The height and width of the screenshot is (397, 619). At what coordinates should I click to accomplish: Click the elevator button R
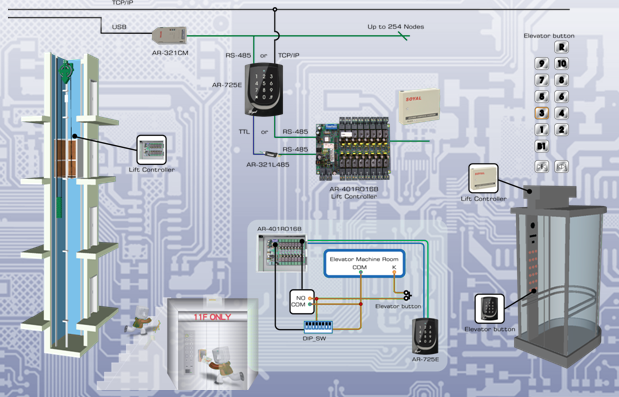coord(561,47)
